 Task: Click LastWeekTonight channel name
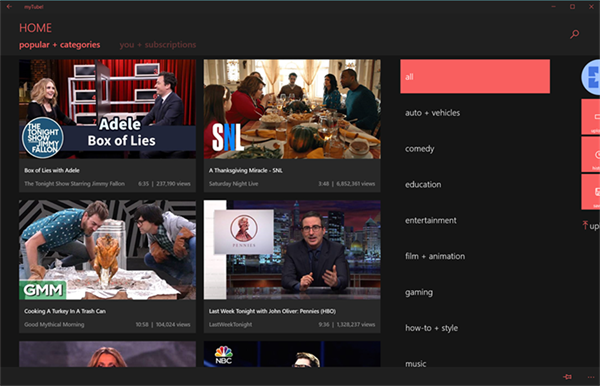[x=230, y=324]
